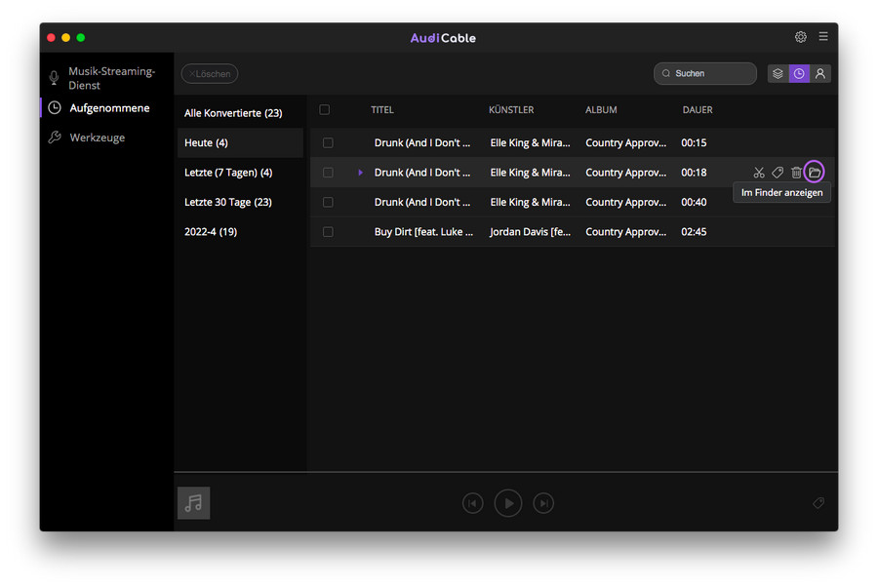Click the artist person view icon
This screenshot has width=878, height=588.
click(820, 73)
